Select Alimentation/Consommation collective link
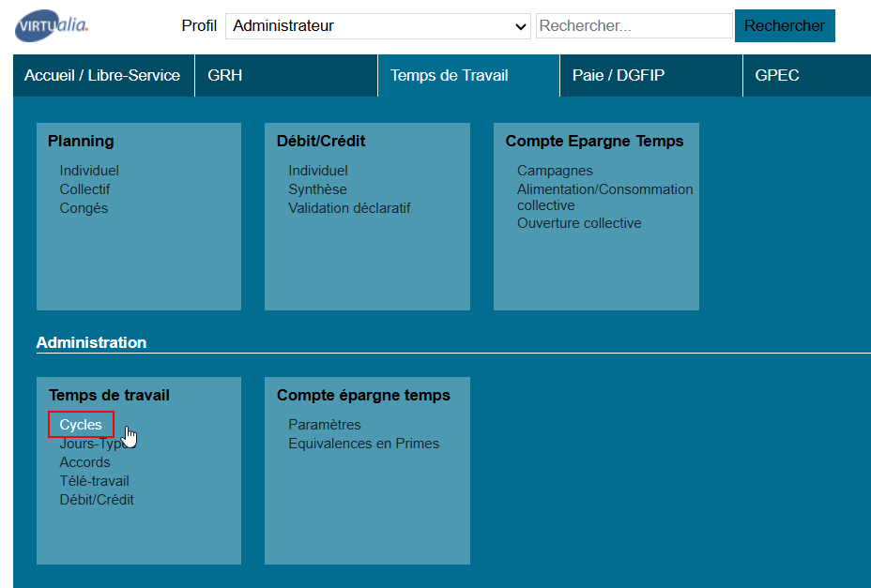 [x=604, y=197]
